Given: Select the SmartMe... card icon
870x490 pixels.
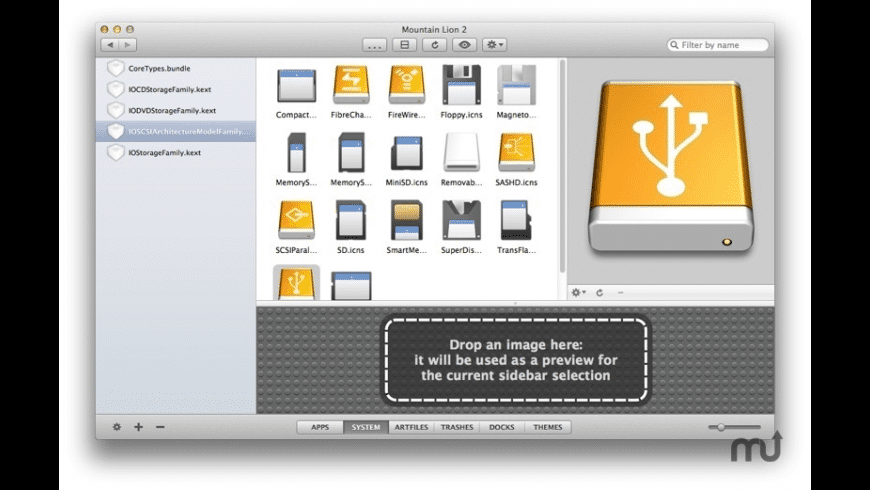Looking at the screenshot, I should point(406,220).
